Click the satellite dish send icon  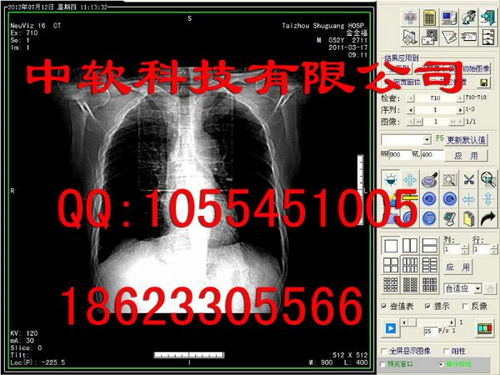pos(469,17)
